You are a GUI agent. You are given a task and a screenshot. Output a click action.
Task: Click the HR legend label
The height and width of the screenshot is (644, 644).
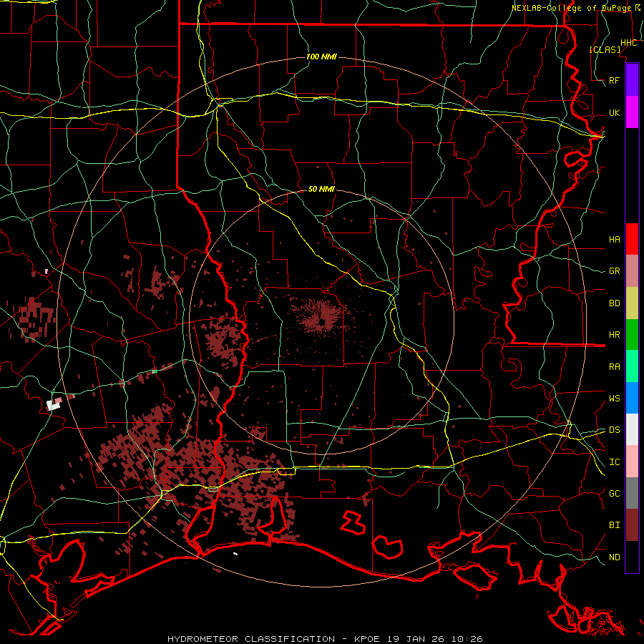click(x=615, y=335)
